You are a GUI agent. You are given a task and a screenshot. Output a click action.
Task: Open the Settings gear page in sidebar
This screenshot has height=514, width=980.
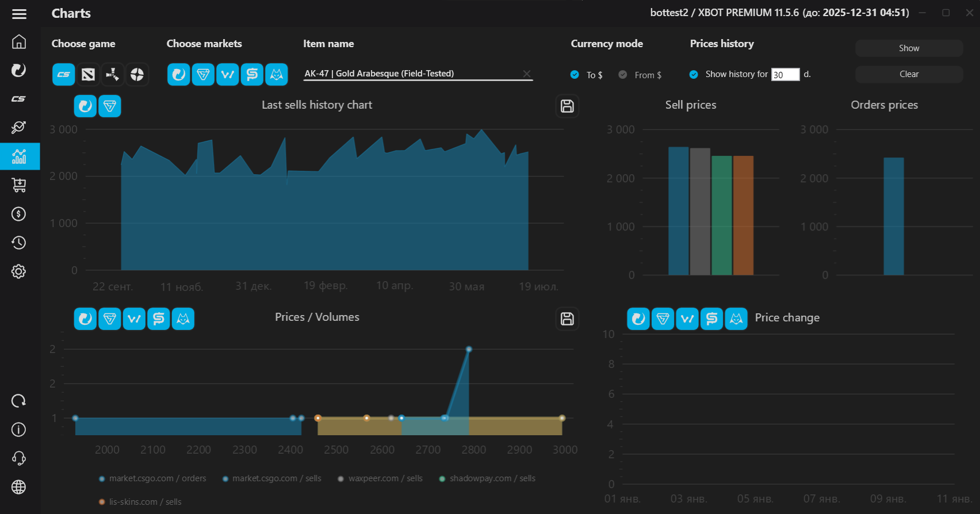(19, 271)
